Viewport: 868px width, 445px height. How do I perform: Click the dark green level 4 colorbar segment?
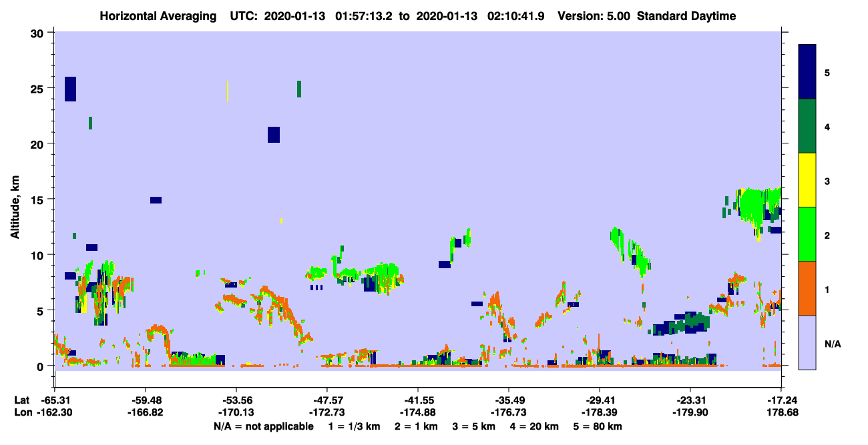tap(807, 126)
